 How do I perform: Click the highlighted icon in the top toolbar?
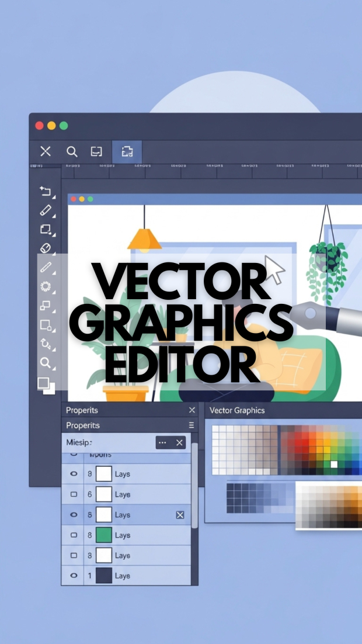coord(127,152)
